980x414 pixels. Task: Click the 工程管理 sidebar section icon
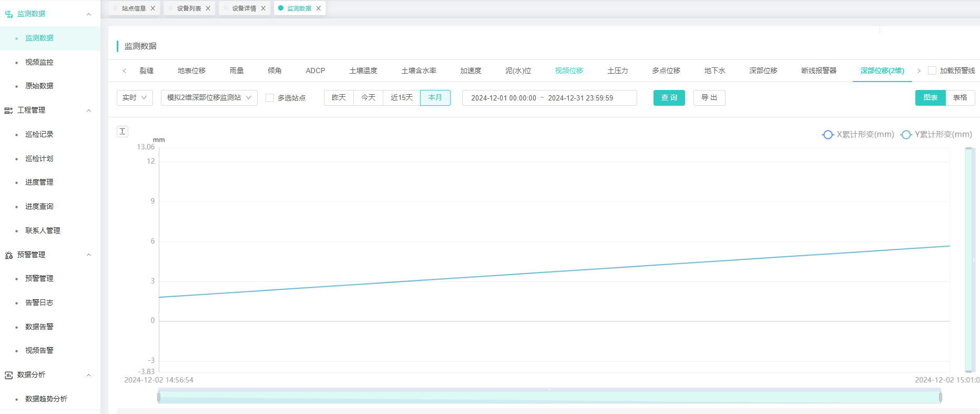pos(8,110)
